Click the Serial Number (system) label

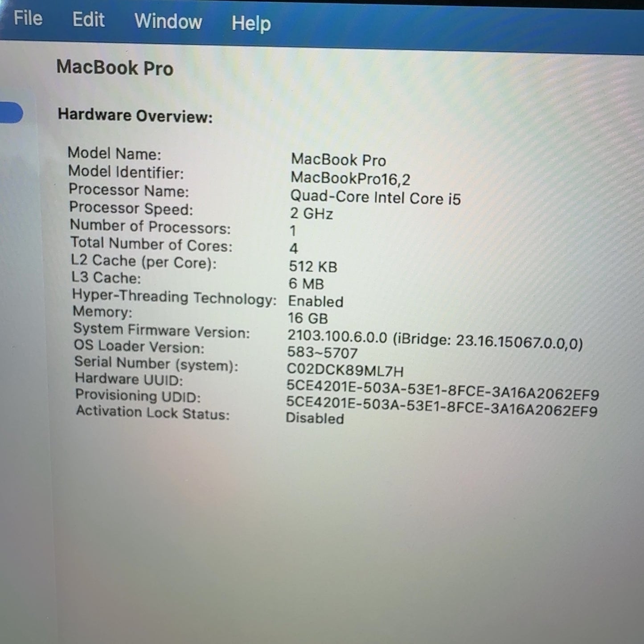point(156,363)
